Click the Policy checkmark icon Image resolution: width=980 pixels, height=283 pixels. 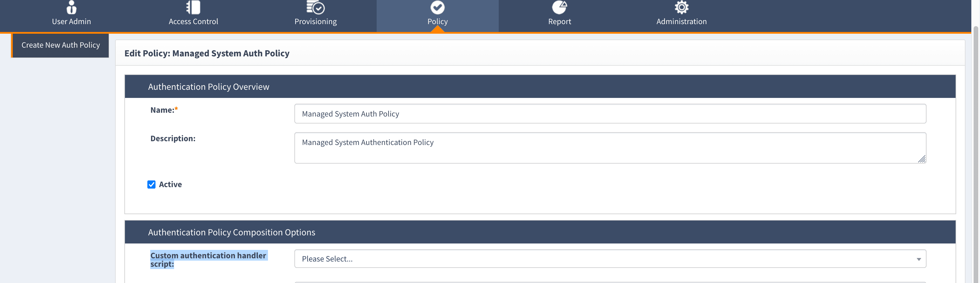[x=437, y=7]
